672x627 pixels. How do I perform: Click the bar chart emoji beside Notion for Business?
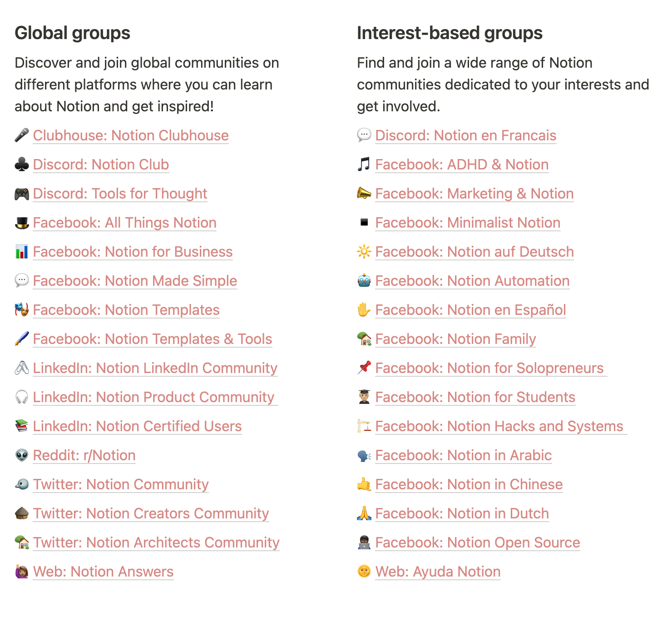[21, 252]
